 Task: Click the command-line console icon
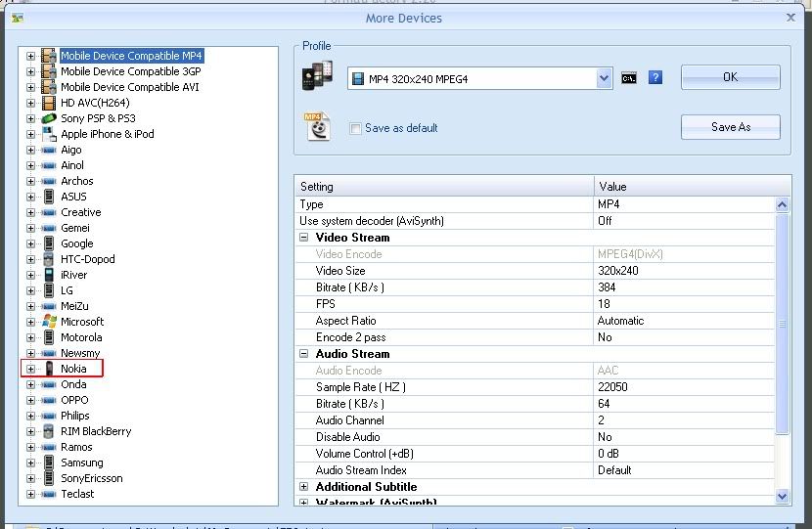tap(629, 78)
